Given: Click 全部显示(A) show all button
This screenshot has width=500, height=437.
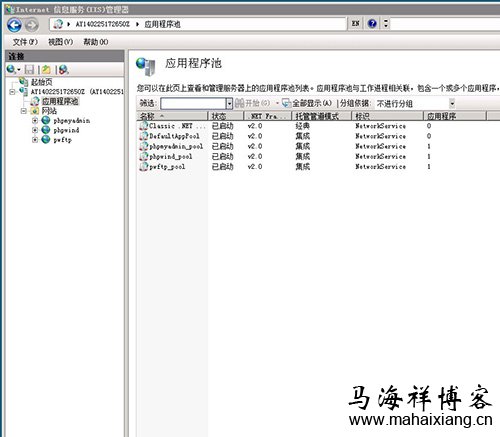Looking at the screenshot, I should tap(312, 103).
